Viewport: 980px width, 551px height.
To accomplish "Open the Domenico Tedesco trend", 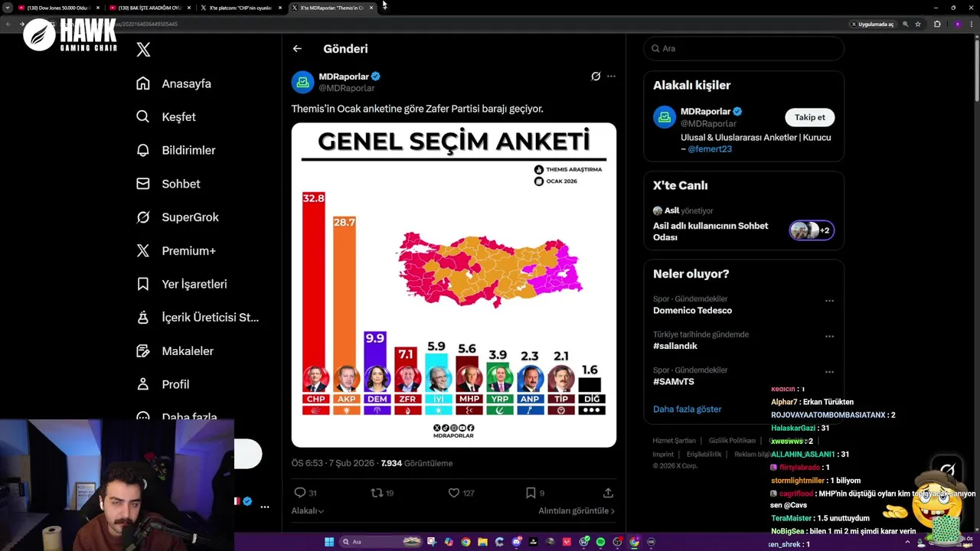I will [692, 311].
